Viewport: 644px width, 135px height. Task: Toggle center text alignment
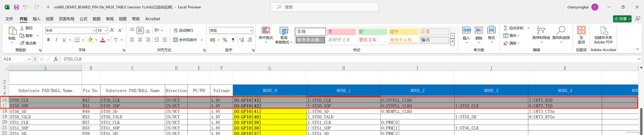140,40
